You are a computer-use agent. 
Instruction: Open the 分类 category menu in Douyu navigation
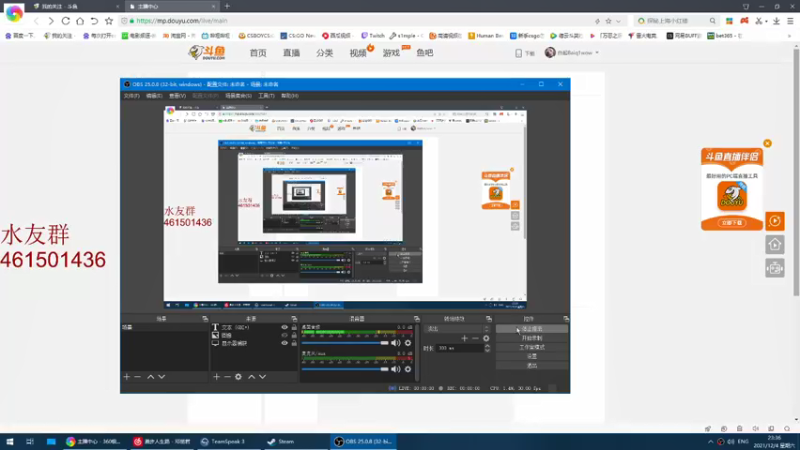pyautogui.click(x=324, y=53)
